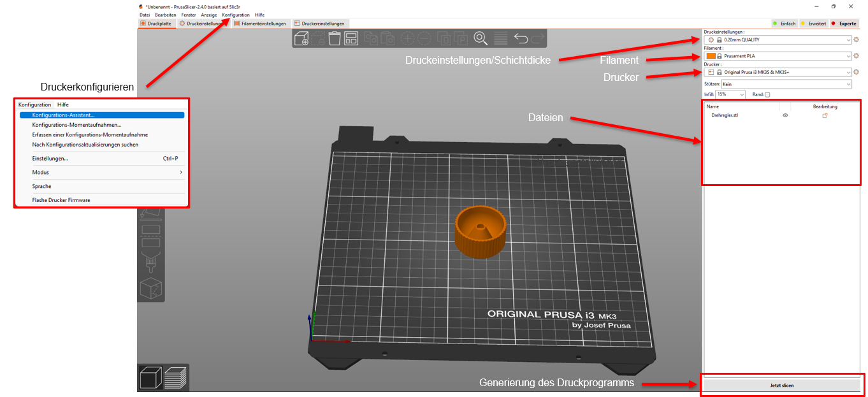Click the Undo arrow icon
This screenshot has width=868, height=397.
click(x=521, y=39)
